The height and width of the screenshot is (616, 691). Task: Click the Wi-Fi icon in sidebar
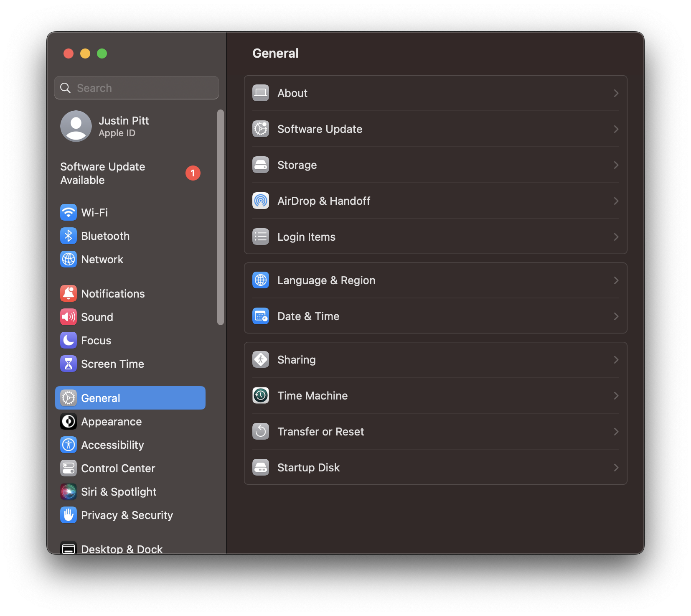pyautogui.click(x=69, y=212)
